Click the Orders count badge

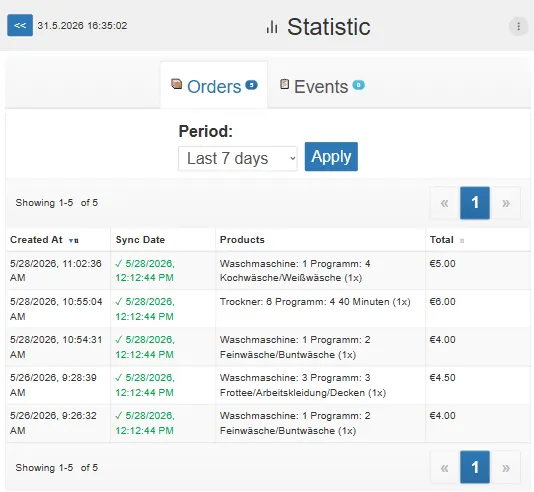(251, 84)
